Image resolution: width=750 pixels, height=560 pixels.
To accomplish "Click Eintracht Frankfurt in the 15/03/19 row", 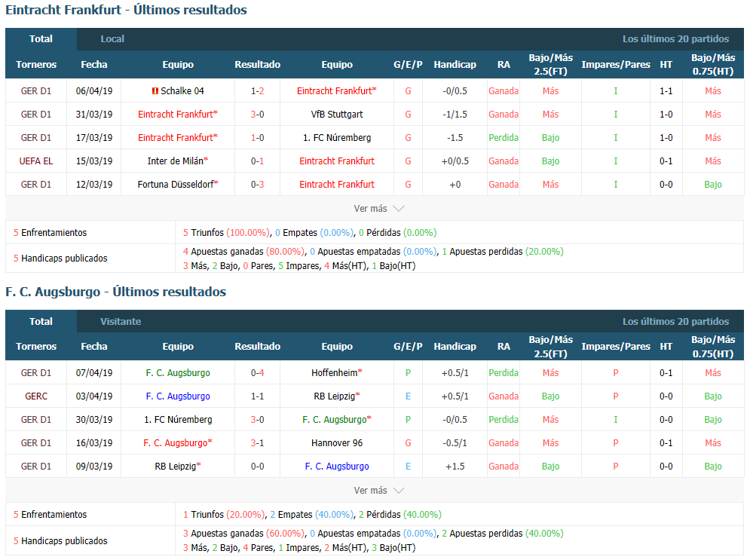I will point(337,161).
